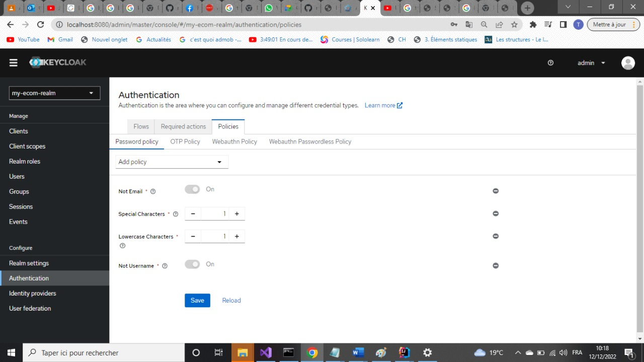Open the admin account dropdown
Viewport: 644px width, 362px height.
pyautogui.click(x=589, y=62)
